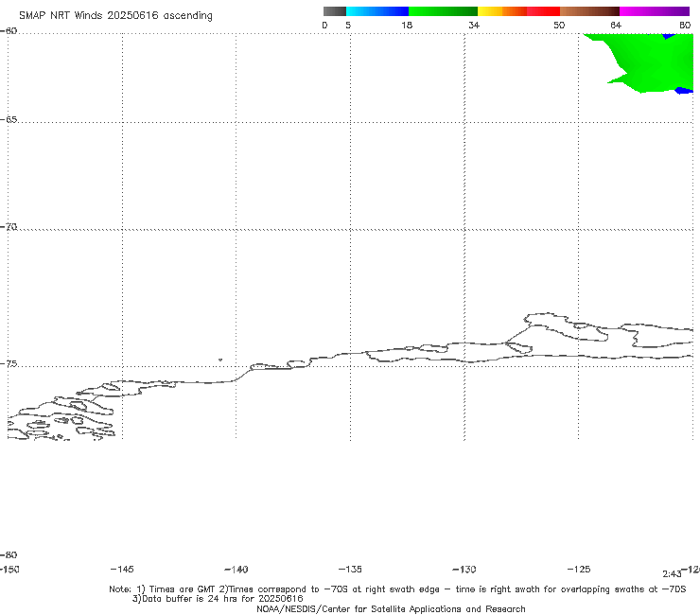
Task: Click the latitude label -70
Action: point(9,227)
